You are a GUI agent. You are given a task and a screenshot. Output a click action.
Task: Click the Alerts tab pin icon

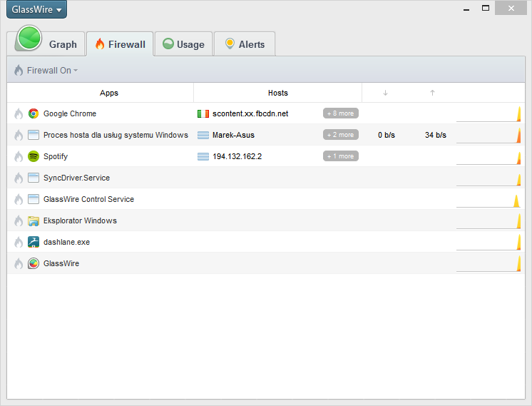[x=230, y=44]
